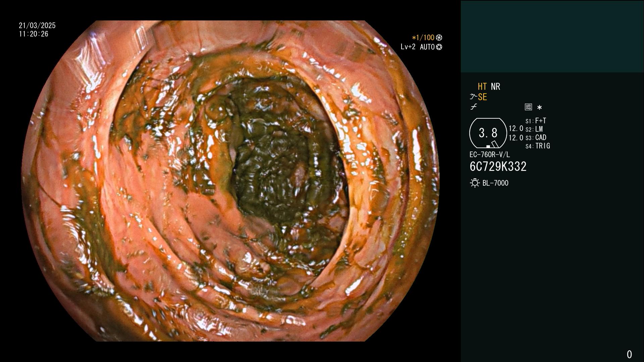Click the structure enhancement curve icon left of SE

pos(473,97)
